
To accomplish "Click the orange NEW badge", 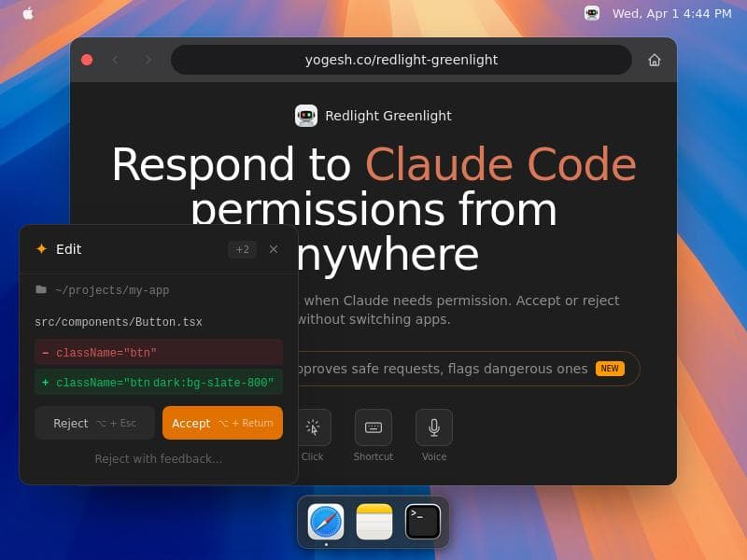I will (x=610, y=369).
